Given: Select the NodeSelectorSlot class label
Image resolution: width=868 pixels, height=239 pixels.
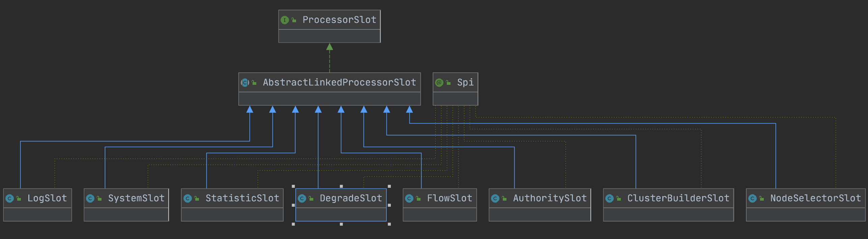Looking at the screenshot, I should [x=815, y=198].
